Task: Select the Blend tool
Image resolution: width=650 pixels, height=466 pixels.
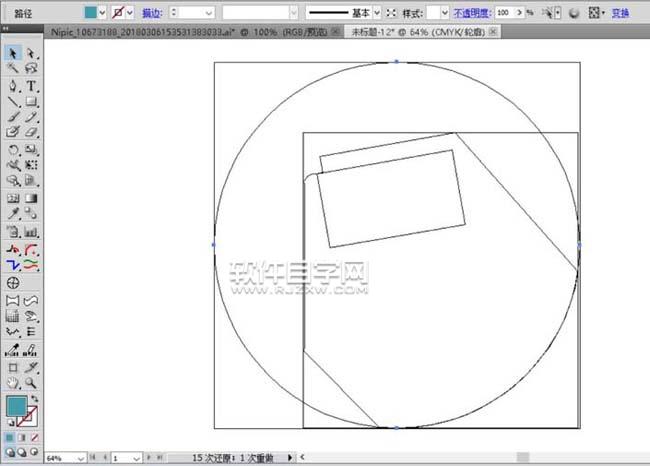Action: [31, 214]
